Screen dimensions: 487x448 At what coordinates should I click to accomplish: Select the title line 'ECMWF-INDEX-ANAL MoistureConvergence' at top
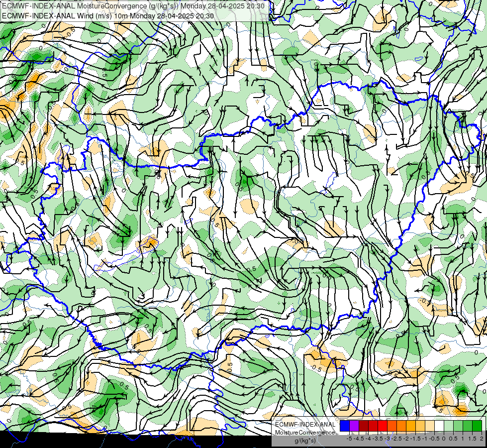pos(133,6)
